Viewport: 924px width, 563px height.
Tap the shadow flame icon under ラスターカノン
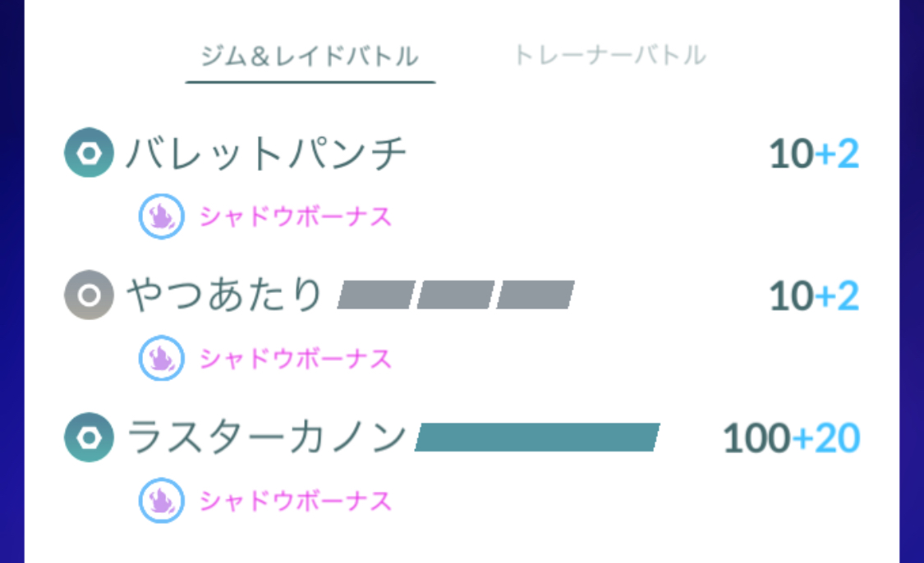pyautogui.click(x=162, y=501)
